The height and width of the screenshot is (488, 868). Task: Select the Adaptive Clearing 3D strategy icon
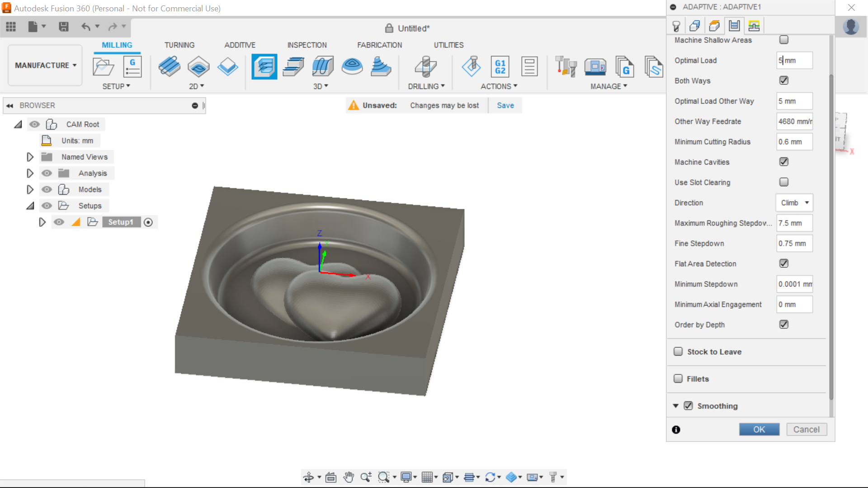tap(264, 66)
